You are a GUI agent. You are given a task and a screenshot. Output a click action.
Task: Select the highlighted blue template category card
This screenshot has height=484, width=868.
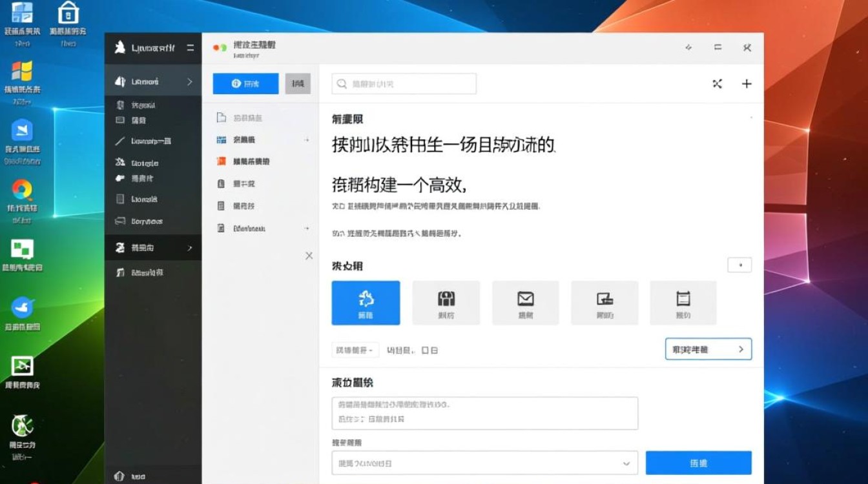click(366, 303)
